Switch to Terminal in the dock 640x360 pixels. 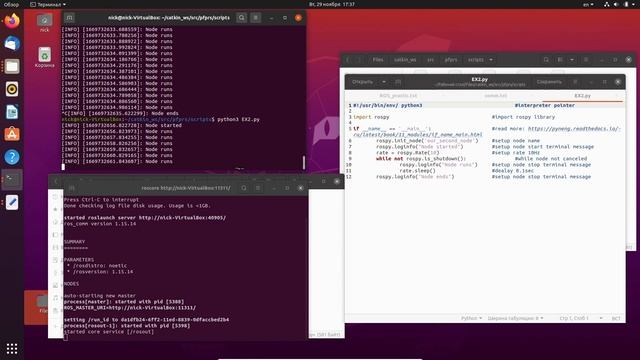point(12,180)
